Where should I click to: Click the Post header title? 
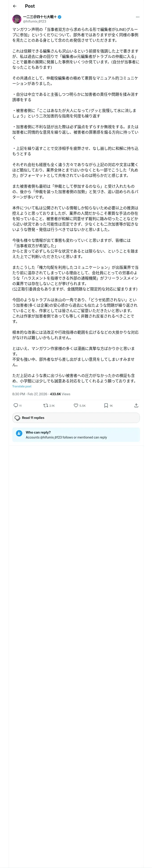30,6
